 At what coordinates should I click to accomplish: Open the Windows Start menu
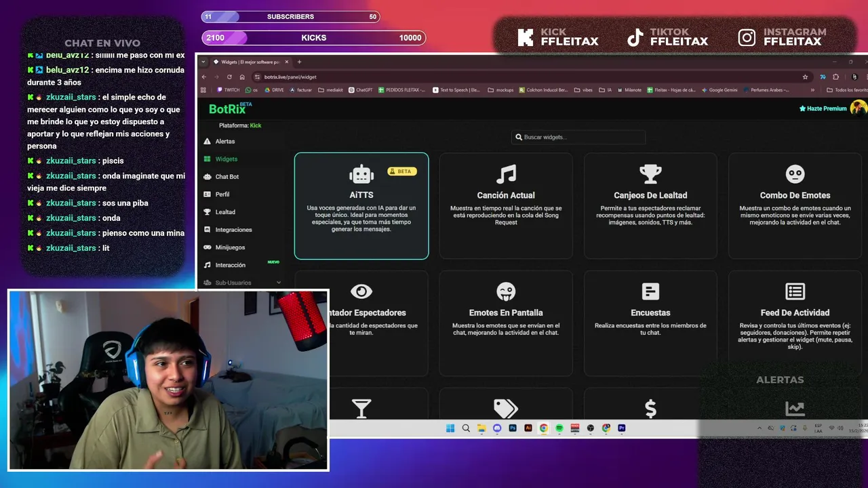pos(450,428)
